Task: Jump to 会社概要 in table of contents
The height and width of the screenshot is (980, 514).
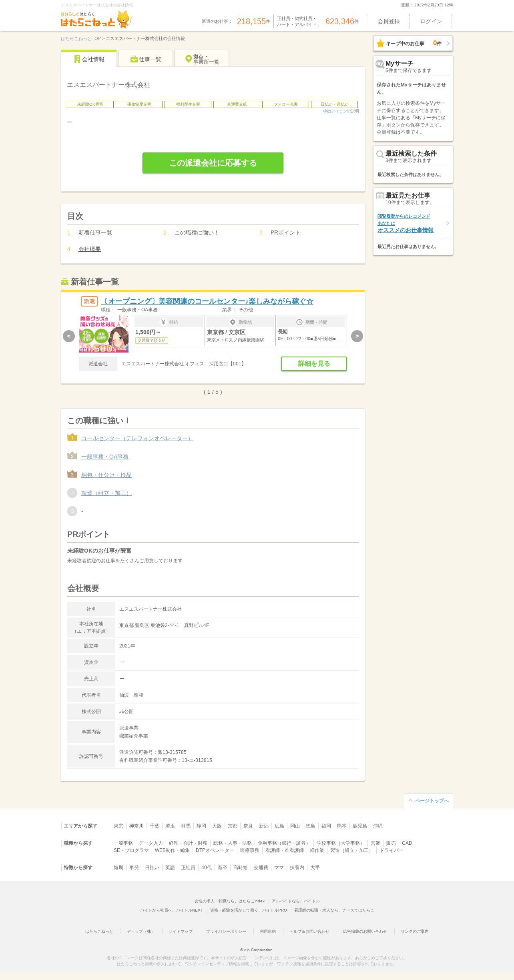Action: [90, 249]
